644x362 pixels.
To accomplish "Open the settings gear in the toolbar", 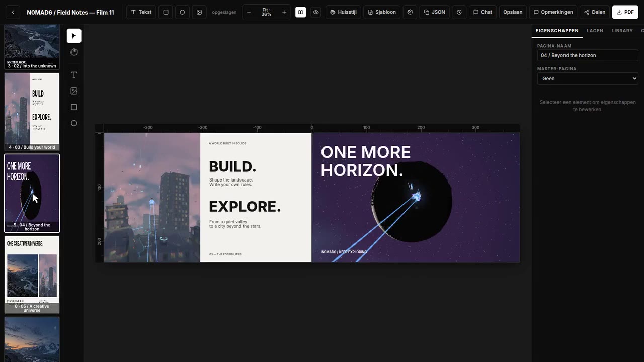I will pyautogui.click(x=410, y=12).
